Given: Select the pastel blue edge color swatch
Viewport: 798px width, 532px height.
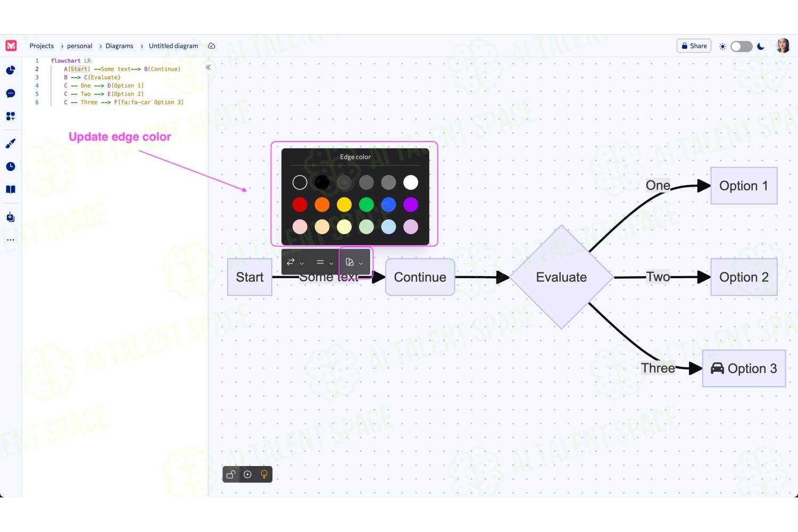Looking at the screenshot, I should [388, 227].
